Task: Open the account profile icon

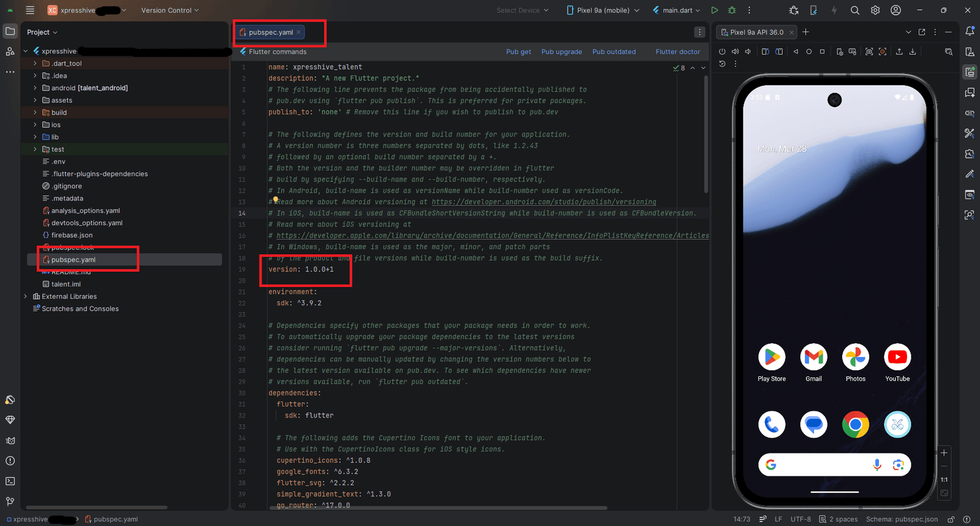Action: click(895, 10)
